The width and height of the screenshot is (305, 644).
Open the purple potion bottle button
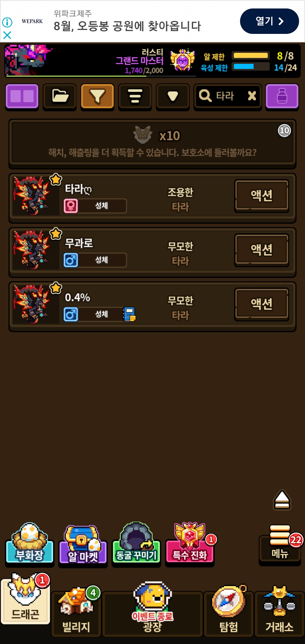point(282,97)
